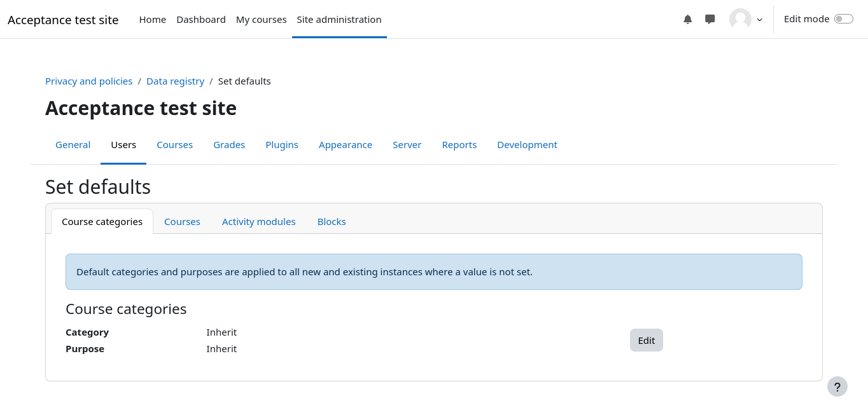Open the help question mark button
The width and height of the screenshot is (868, 417).
tap(837, 386)
